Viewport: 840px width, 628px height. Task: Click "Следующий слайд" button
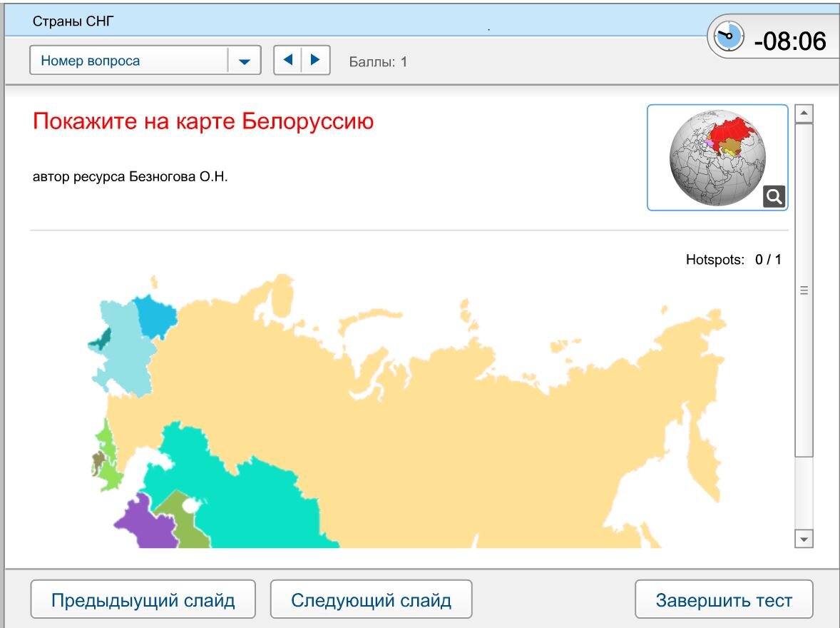coord(371,599)
